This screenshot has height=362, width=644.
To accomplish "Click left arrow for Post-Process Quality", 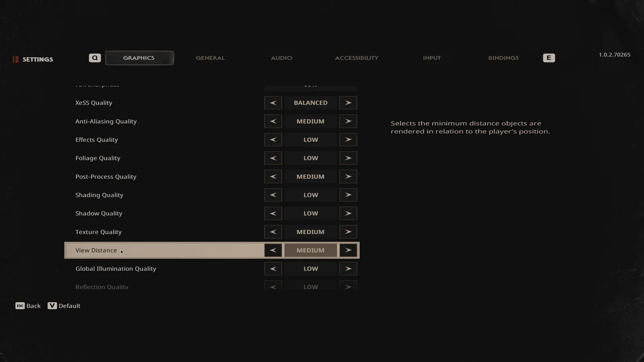I will (273, 177).
